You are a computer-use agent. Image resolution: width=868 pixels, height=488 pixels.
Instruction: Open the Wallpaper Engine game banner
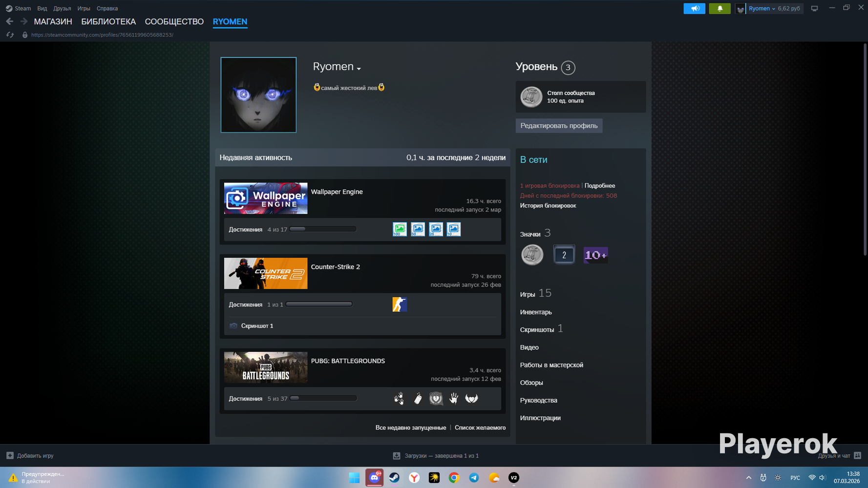[x=266, y=198]
